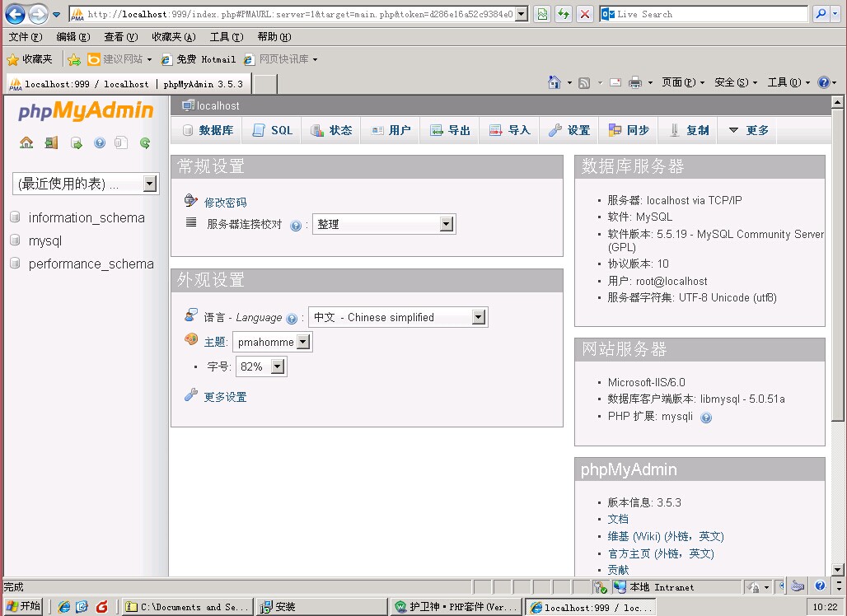The width and height of the screenshot is (847, 616).
Task: Click the performance_schema database icon
Action: [x=15, y=264]
